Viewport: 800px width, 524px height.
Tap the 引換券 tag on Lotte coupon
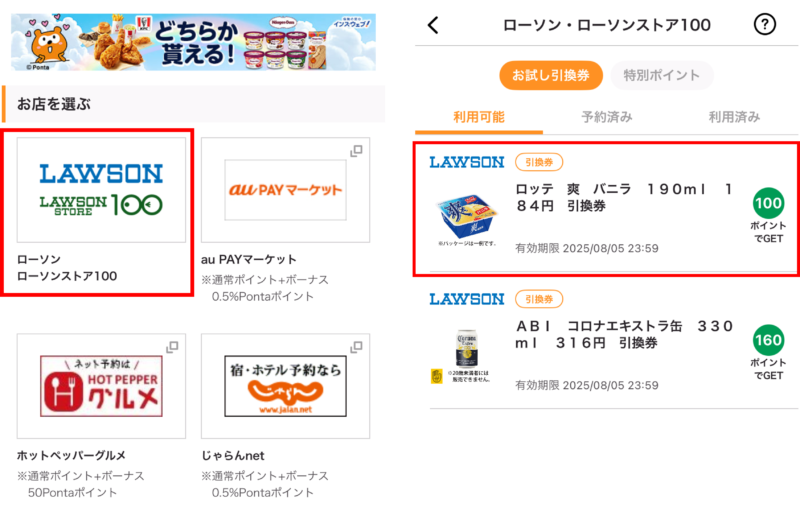tap(539, 162)
